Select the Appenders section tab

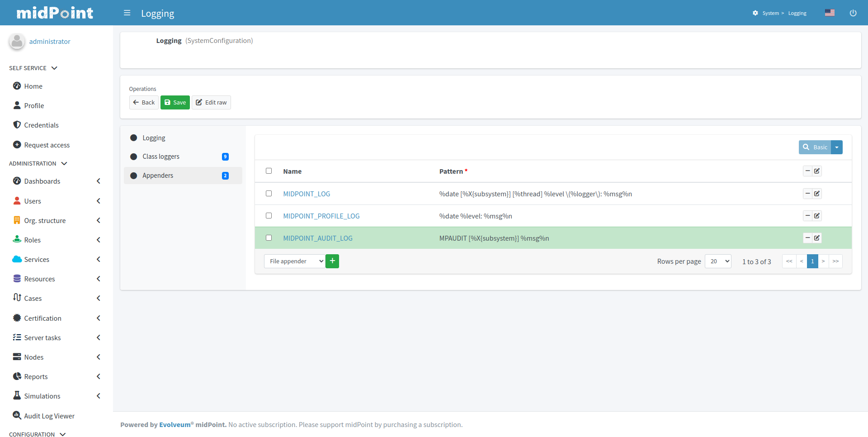(183, 176)
